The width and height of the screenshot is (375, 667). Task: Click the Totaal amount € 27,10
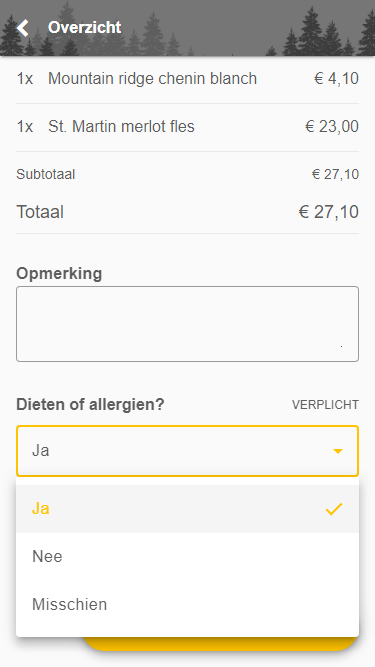pyautogui.click(x=329, y=212)
